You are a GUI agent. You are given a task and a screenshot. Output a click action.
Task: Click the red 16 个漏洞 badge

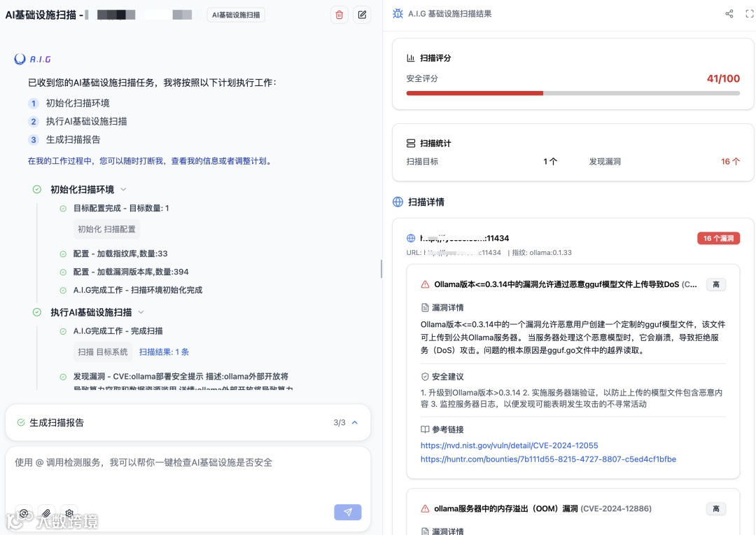(x=718, y=238)
